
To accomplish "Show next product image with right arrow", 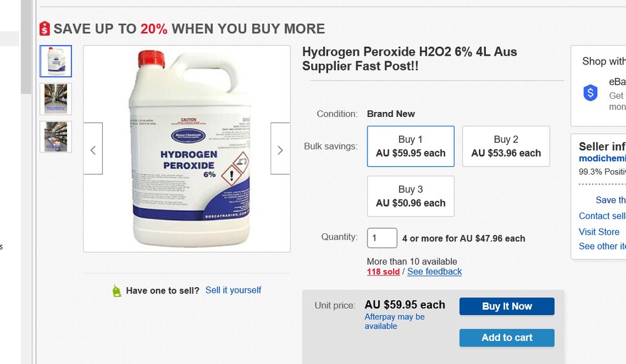I will tap(280, 149).
